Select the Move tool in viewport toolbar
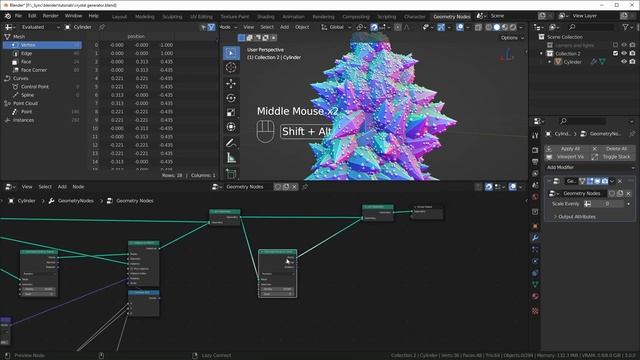The height and width of the screenshot is (360, 640). 231,83
